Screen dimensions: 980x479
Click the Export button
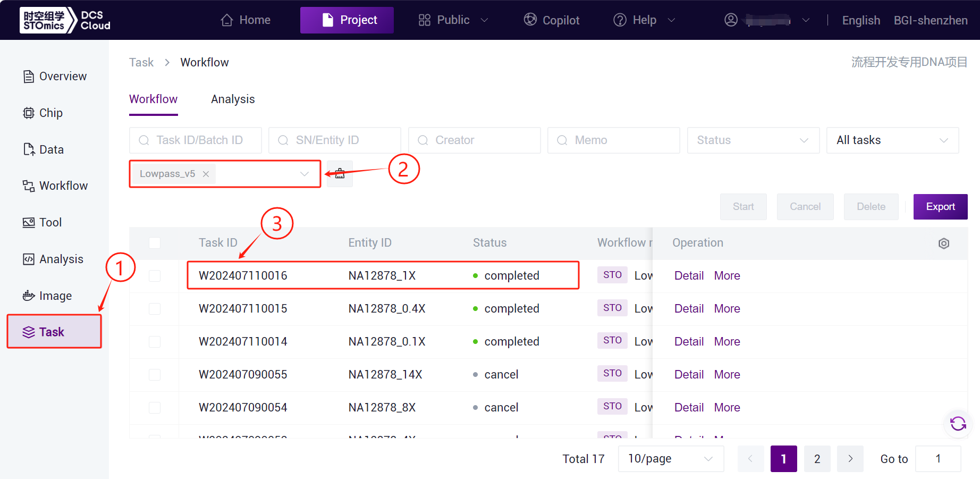tap(941, 207)
